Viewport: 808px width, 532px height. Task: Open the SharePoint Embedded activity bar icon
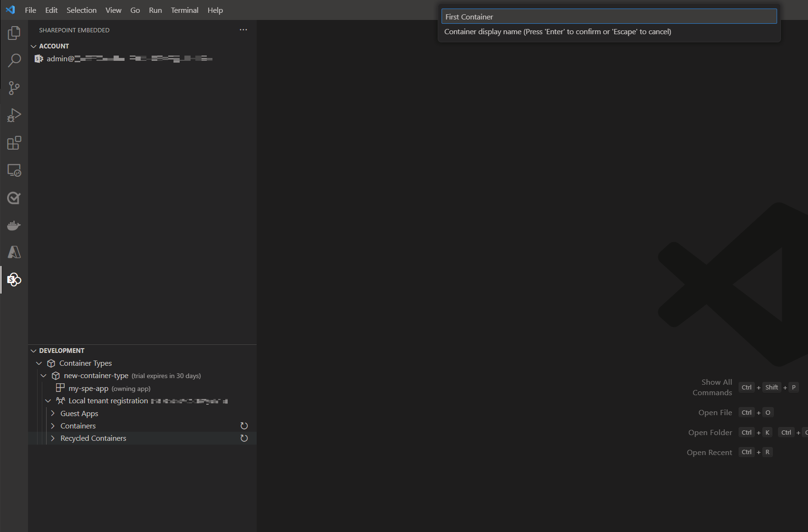pyautogui.click(x=14, y=280)
